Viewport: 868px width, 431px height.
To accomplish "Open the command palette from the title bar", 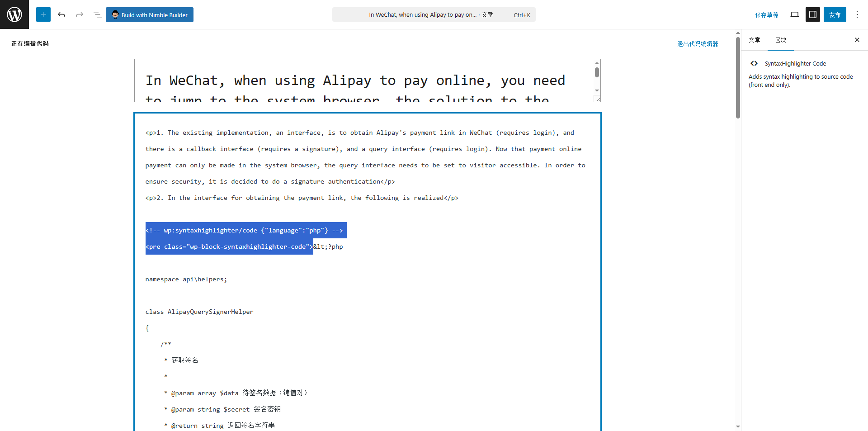I will [434, 14].
